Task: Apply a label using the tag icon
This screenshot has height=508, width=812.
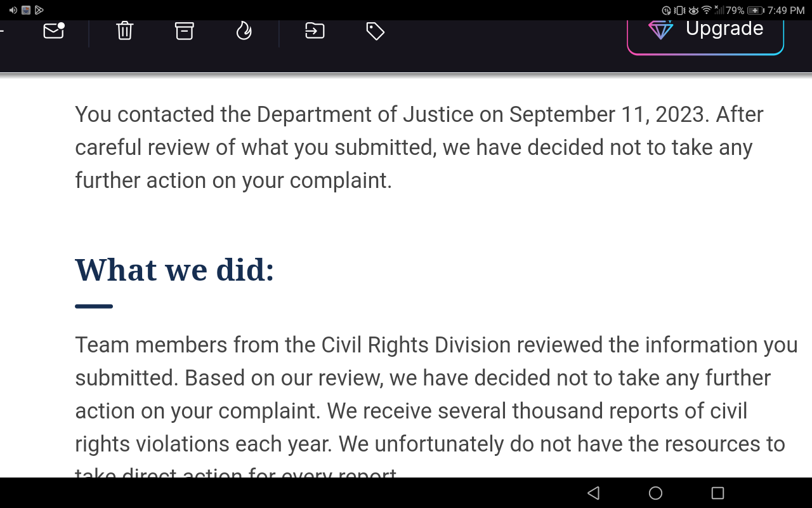Action: point(375,30)
